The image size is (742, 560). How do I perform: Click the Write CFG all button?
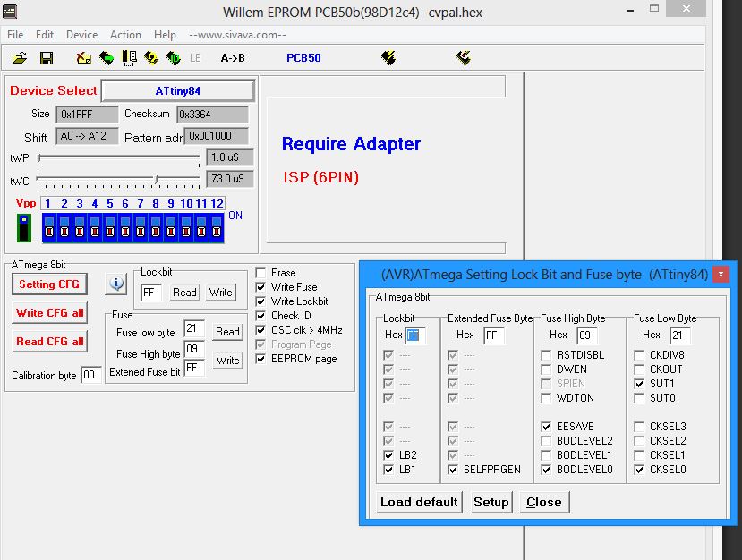[x=49, y=313]
